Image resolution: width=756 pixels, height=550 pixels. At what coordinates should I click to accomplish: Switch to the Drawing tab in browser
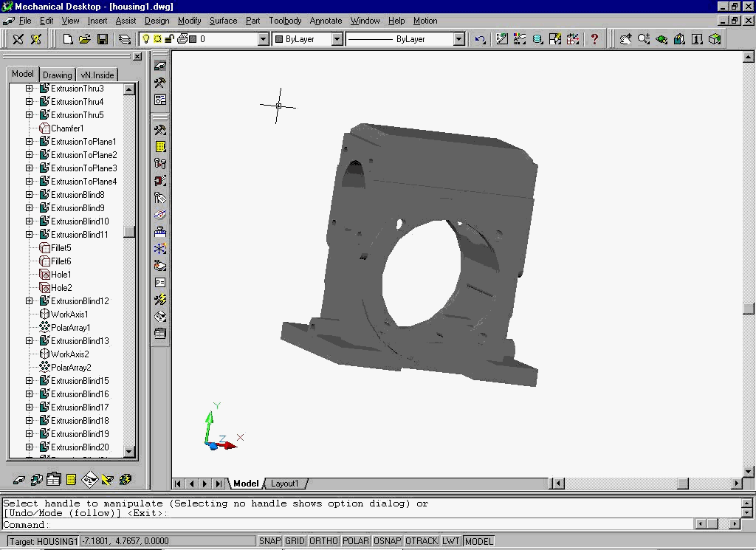57,75
